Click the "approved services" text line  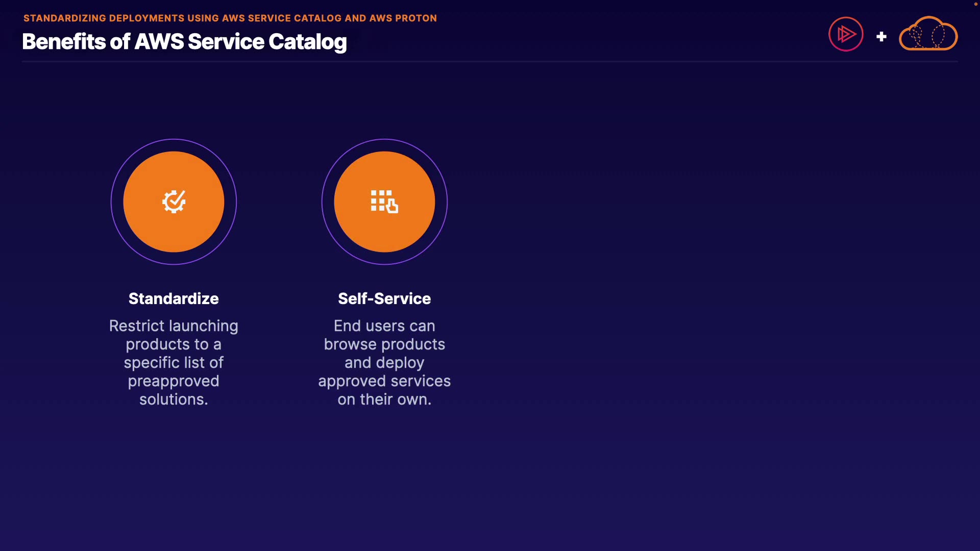point(384,381)
